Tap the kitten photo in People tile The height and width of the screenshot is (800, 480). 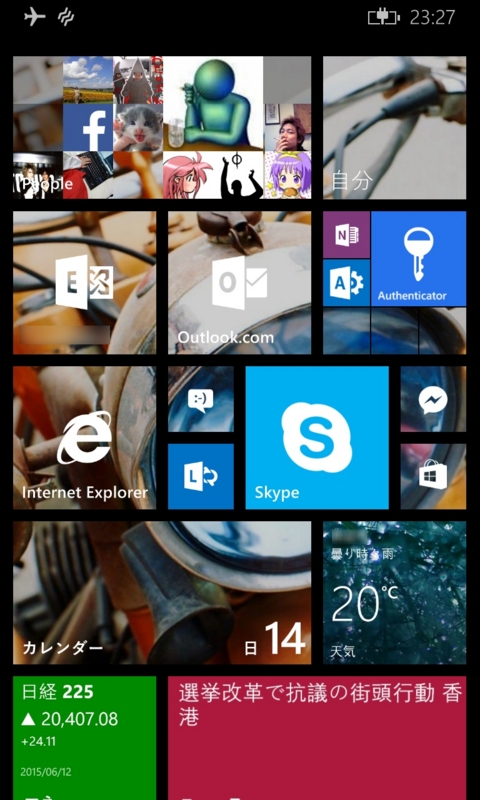tap(138, 128)
